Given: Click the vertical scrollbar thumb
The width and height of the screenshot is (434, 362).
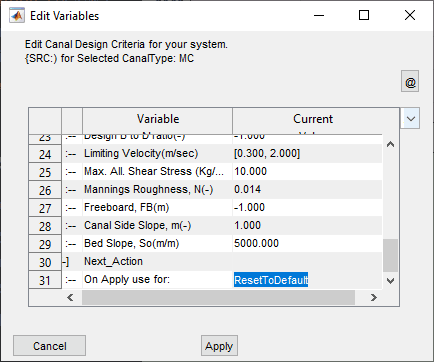Looking at the screenshot, I should click(390, 256).
